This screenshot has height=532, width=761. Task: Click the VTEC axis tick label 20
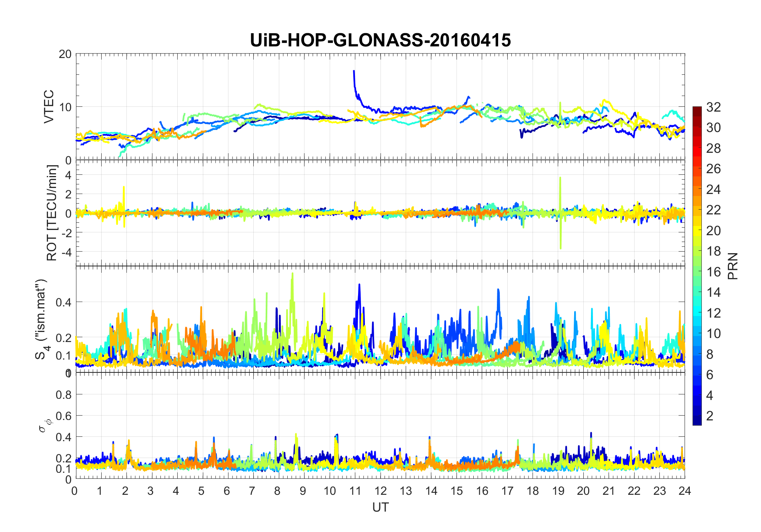pyautogui.click(x=65, y=54)
